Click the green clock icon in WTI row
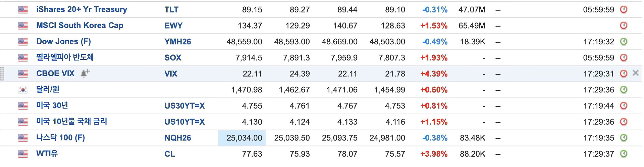The width and height of the screenshot is (644, 167). point(624,154)
